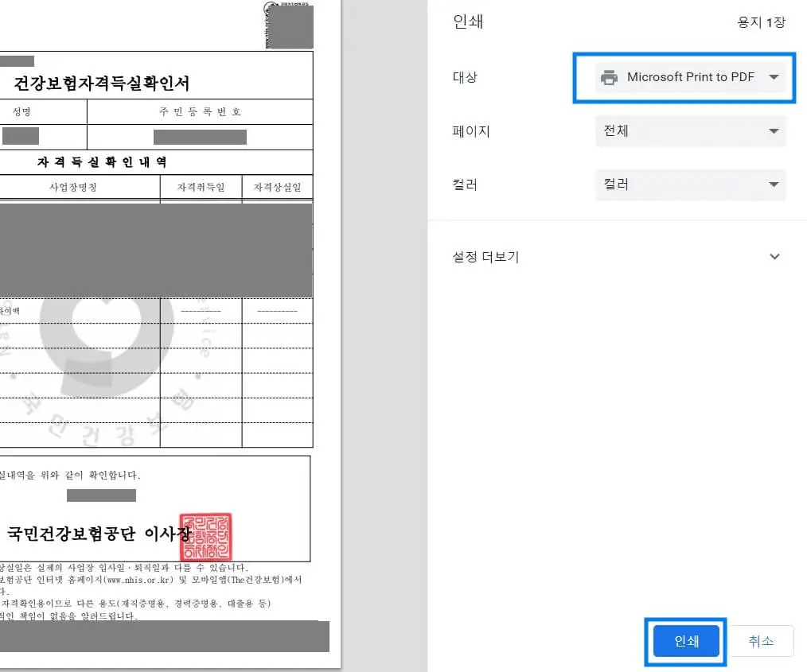
Task: Open the 페이지 pages dropdown showing 전체
Action: click(x=691, y=130)
